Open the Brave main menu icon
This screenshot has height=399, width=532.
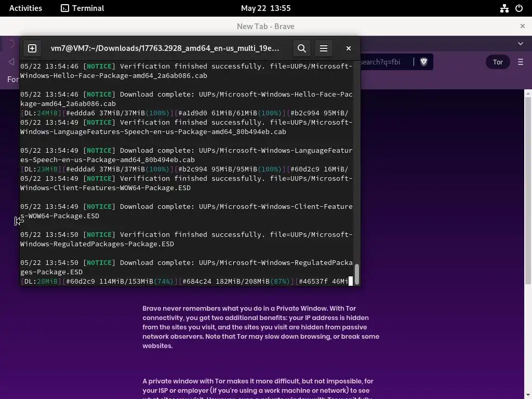click(x=521, y=62)
